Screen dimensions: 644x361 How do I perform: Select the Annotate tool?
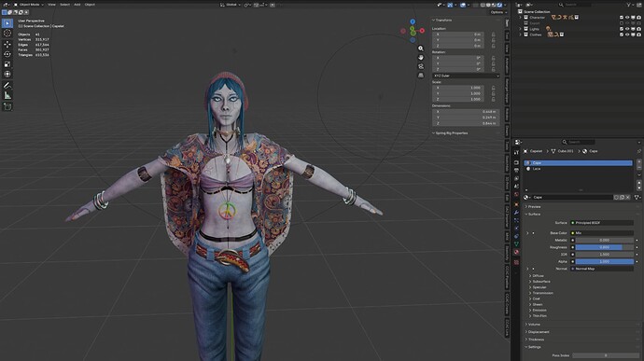(7, 86)
